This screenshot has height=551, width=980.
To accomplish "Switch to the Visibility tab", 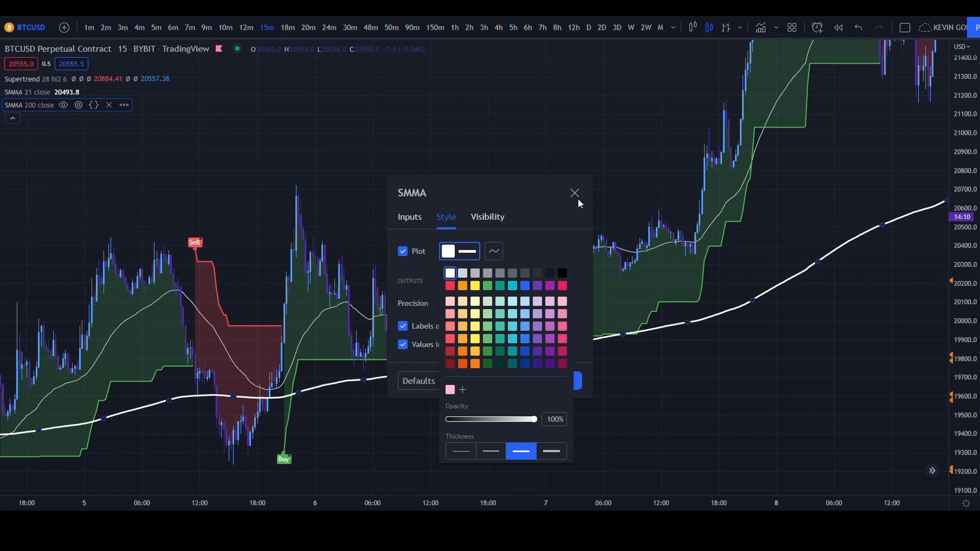I will click(487, 217).
